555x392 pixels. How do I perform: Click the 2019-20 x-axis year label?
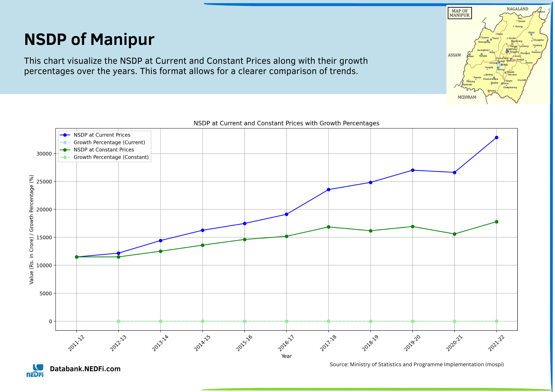tap(412, 343)
